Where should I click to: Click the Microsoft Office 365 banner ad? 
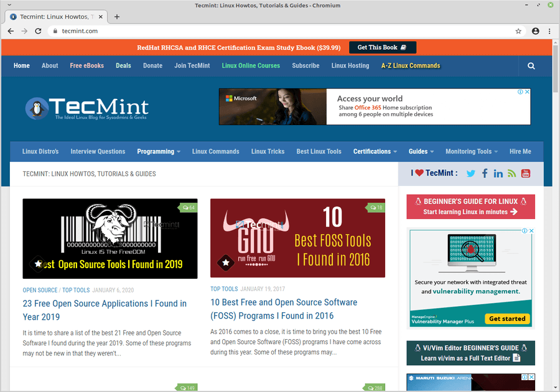coord(375,107)
